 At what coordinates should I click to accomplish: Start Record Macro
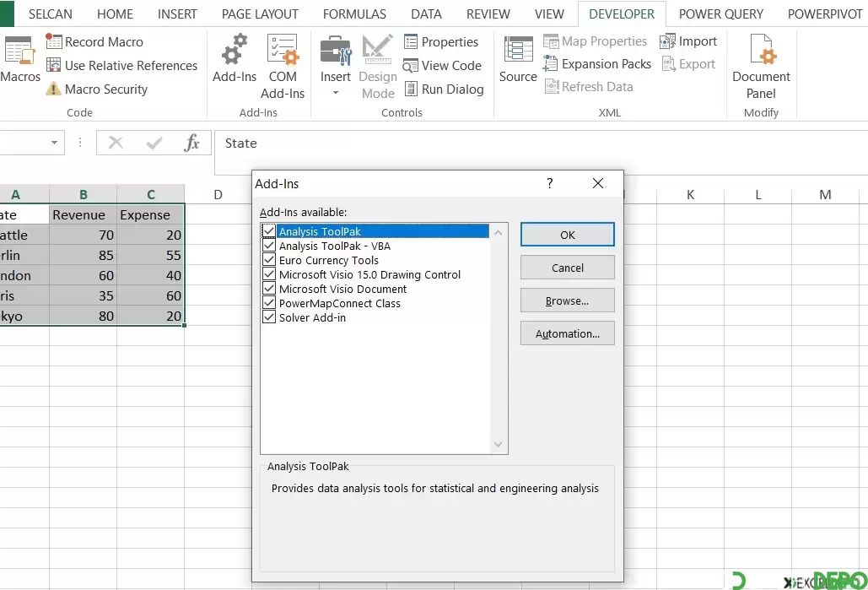coord(94,42)
